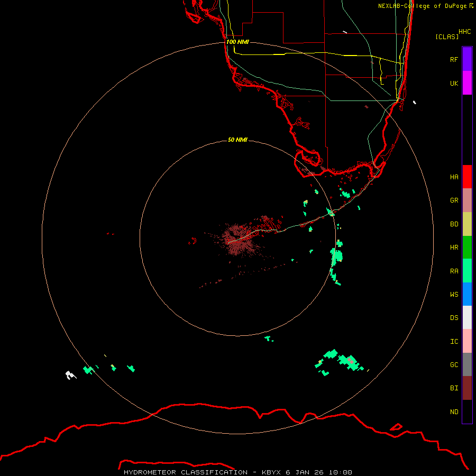Pick the dark green HR legend swatch
476x476 pixels.
[x=467, y=248]
